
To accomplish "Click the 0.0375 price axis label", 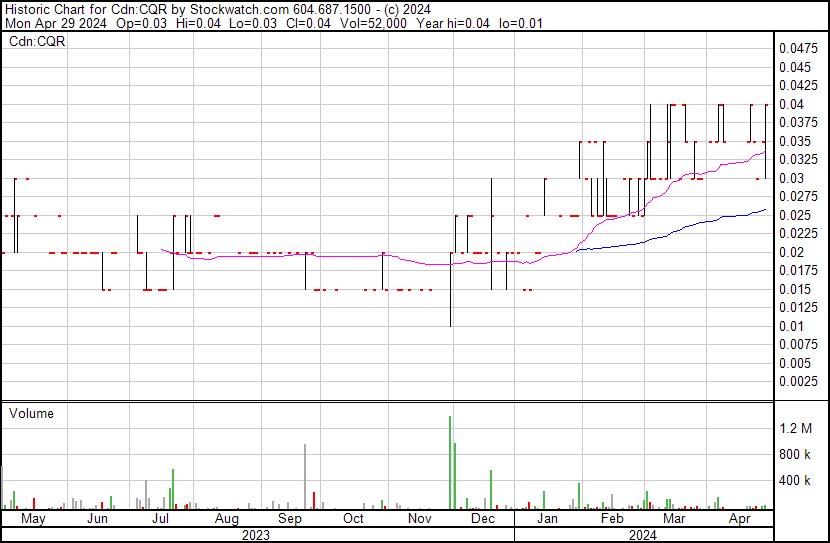I will pyautogui.click(x=798, y=123).
